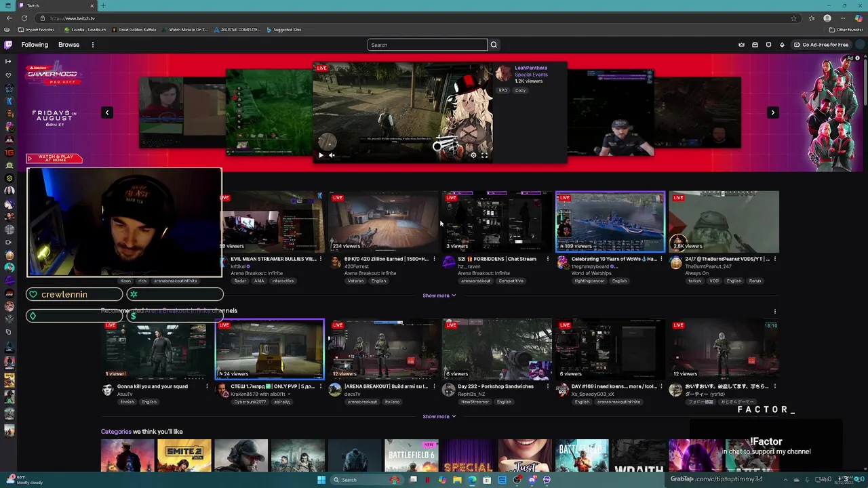Image resolution: width=868 pixels, height=488 pixels.
Task: Open Smite 2 category cover
Action: pyautogui.click(x=184, y=455)
